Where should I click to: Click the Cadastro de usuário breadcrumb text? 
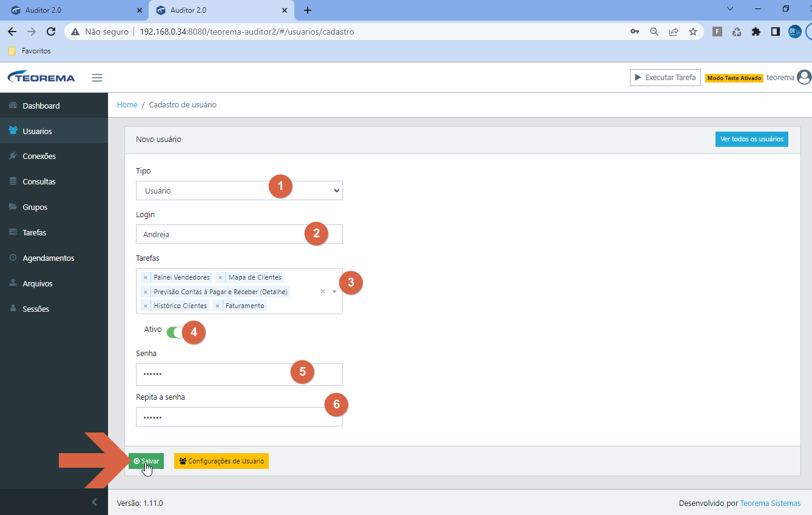[183, 105]
